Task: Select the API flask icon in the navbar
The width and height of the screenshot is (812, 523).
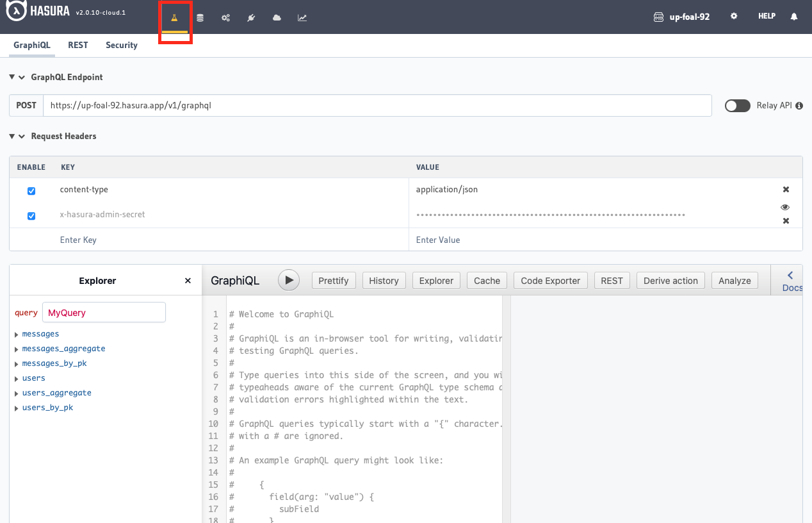Action: coord(175,17)
